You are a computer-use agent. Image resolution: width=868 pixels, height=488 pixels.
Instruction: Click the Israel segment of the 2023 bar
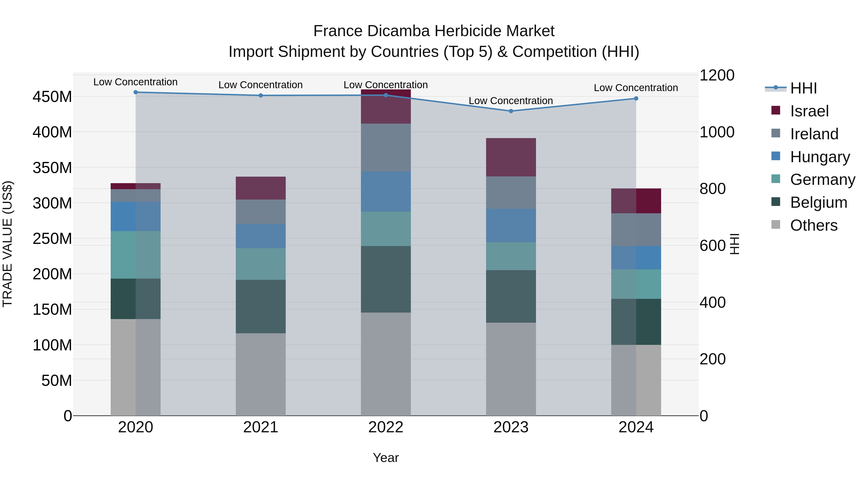[x=511, y=157]
